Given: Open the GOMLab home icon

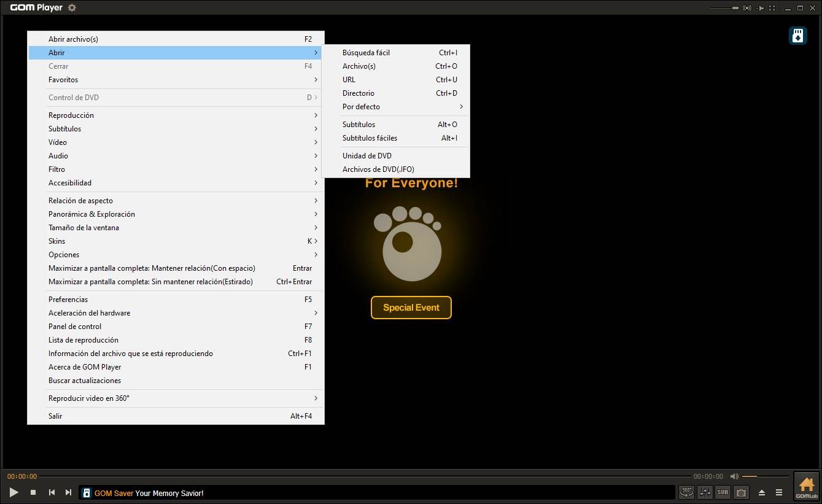Looking at the screenshot, I should (807, 487).
